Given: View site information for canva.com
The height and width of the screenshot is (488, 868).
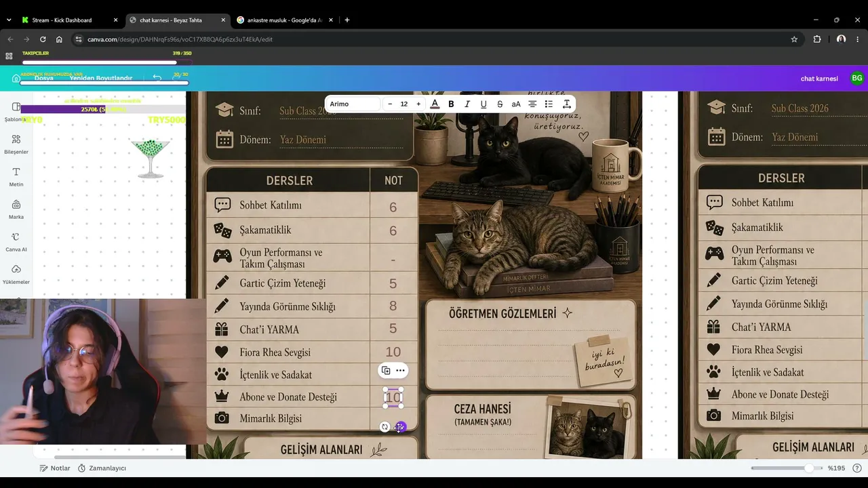Looking at the screenshot, I should (79, 39).
